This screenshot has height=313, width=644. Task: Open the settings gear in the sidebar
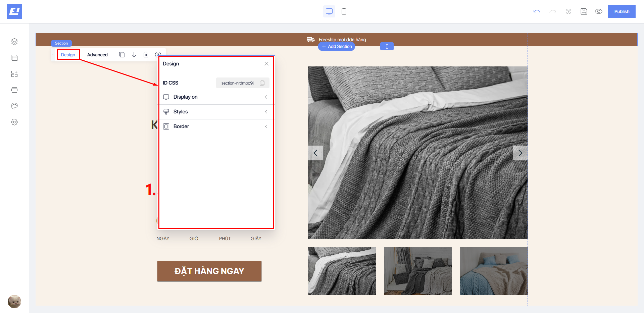pos(14,122)
